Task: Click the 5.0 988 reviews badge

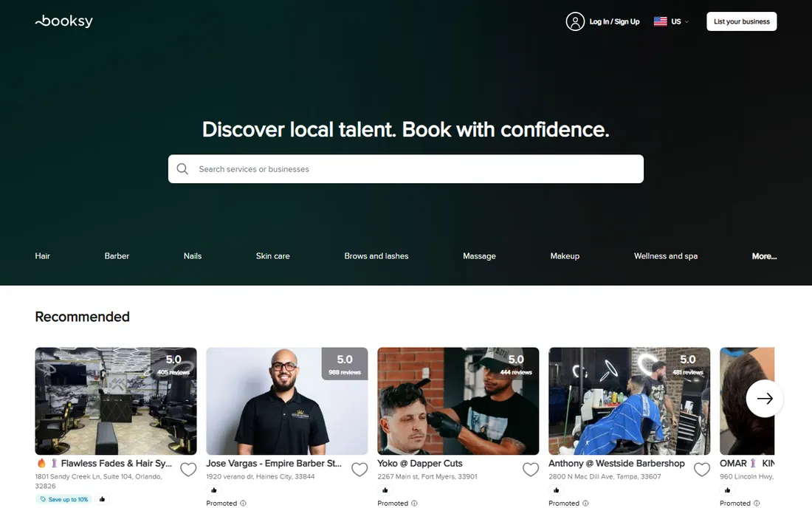Action: tap(345, 363)
